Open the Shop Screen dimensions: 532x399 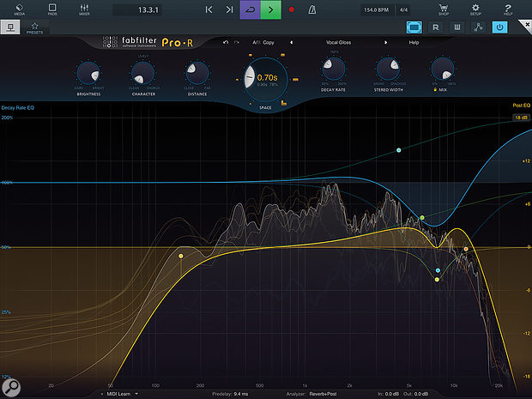coord(444,9)
